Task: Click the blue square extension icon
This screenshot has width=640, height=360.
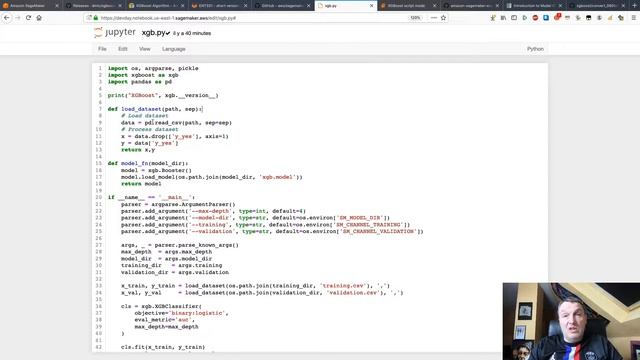Action: click(x=546, y=18)
